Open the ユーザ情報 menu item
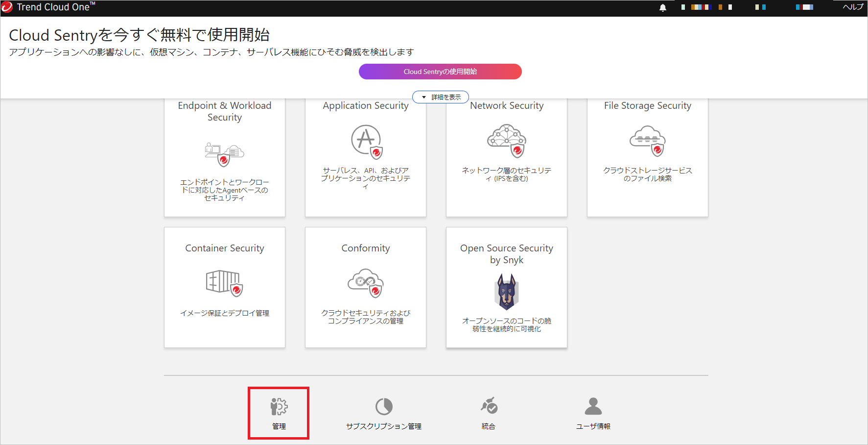Image resolution: width=868 pixels, height=445 pixels. [x=593, y=414]
